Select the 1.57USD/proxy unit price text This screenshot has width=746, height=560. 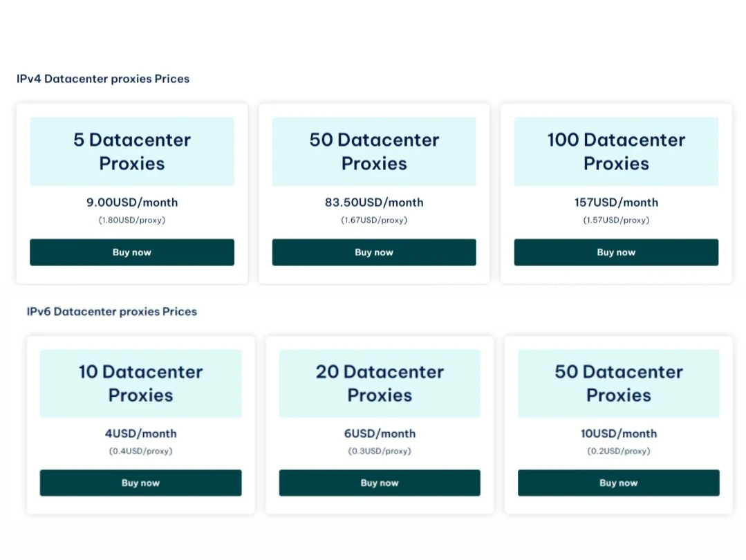tap(615, 220)
